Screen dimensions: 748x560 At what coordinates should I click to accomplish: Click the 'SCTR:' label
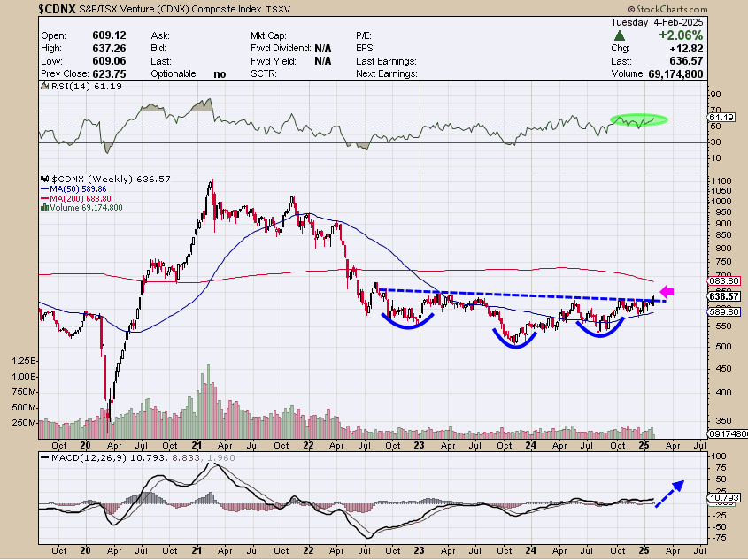pos(264,74)
